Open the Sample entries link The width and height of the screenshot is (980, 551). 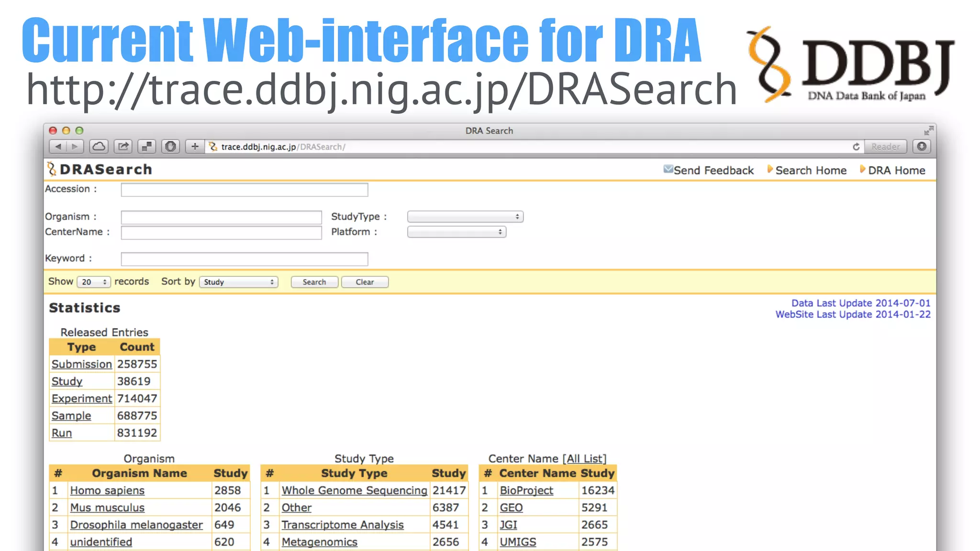[71, 416]
